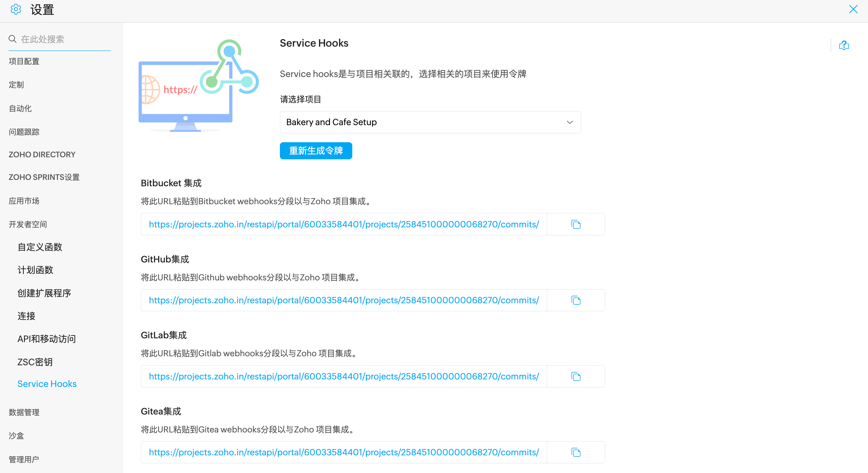Expand the 数据管理 section

tap(24, 412)
